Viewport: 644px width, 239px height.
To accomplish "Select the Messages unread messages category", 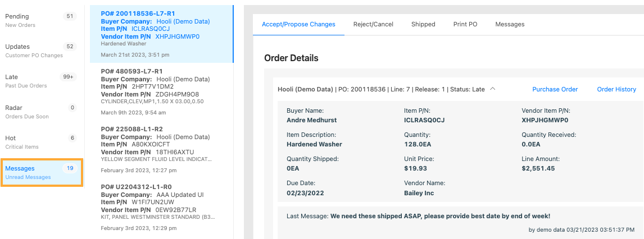I will (42, 173).
